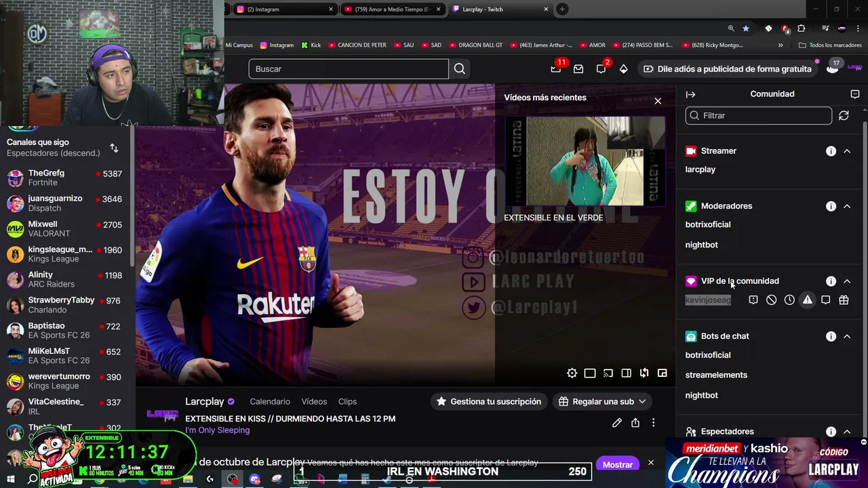This screenshot has height=488, width=868.
Task: Open the Vídeos channel tab
Action: pos(314,402)
